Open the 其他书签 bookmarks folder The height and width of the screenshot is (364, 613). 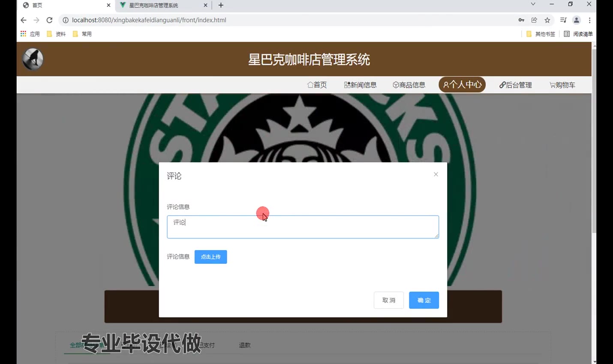coord(541,34)
